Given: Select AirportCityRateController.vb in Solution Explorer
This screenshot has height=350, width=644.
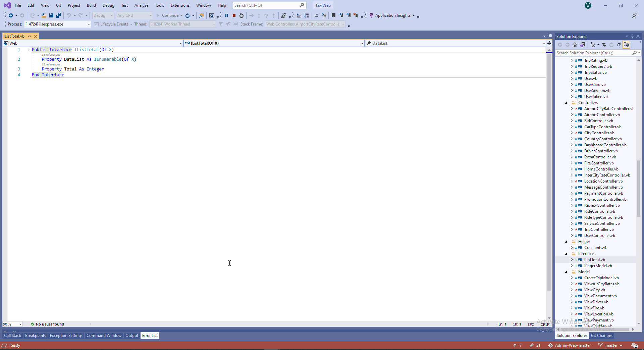Looking at the screenshot, I should (609, 109).
